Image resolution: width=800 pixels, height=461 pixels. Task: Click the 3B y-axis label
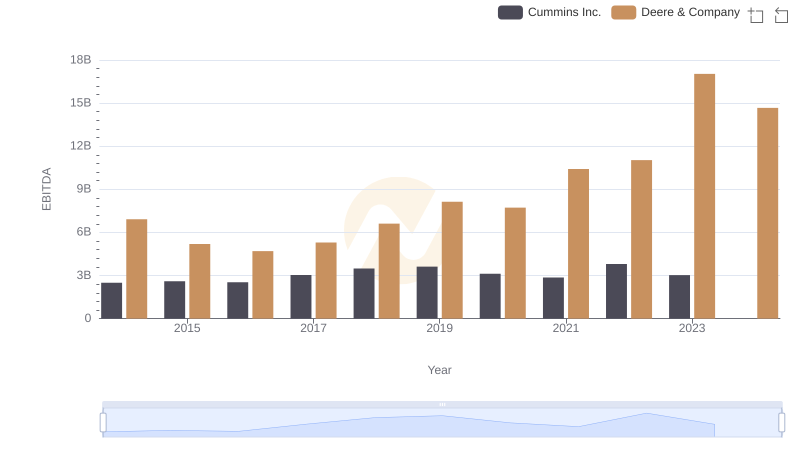(x=84, y=275)
